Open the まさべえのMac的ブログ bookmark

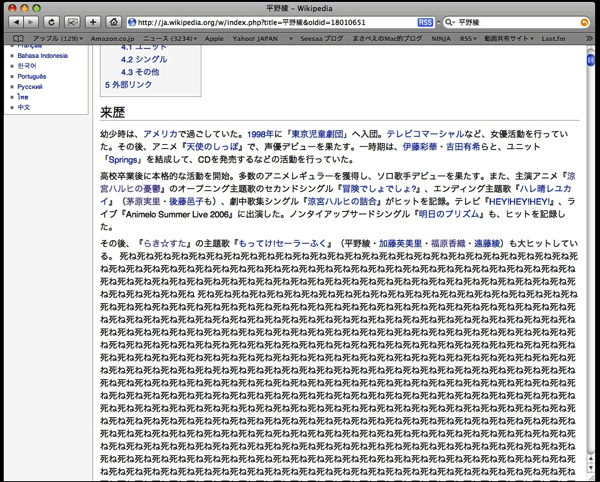[387, 39]
